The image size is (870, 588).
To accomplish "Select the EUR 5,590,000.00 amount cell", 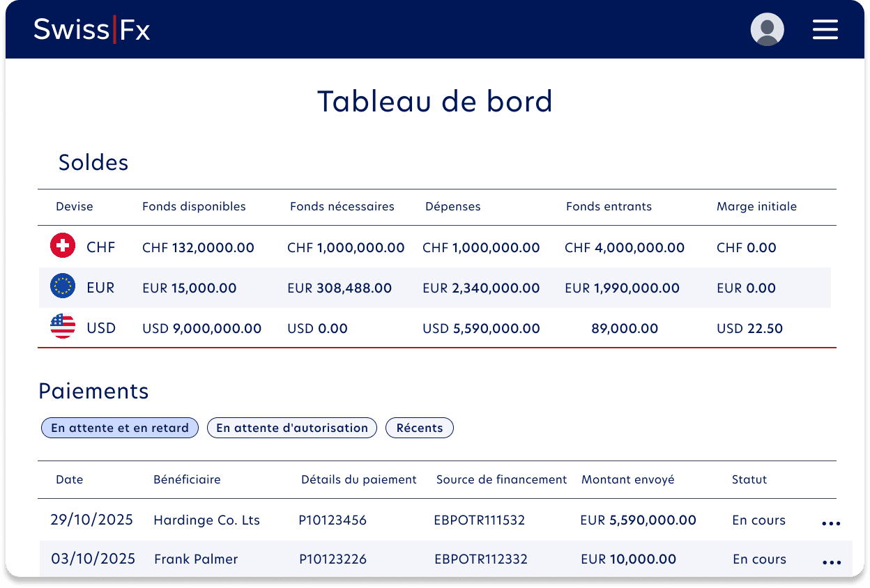I will pos(638,520).
